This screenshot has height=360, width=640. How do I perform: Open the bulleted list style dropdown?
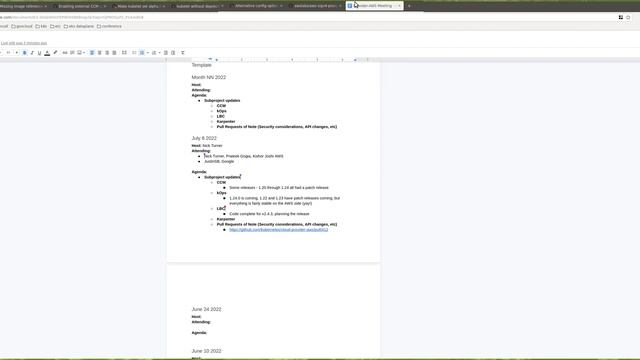pos(147,53)
